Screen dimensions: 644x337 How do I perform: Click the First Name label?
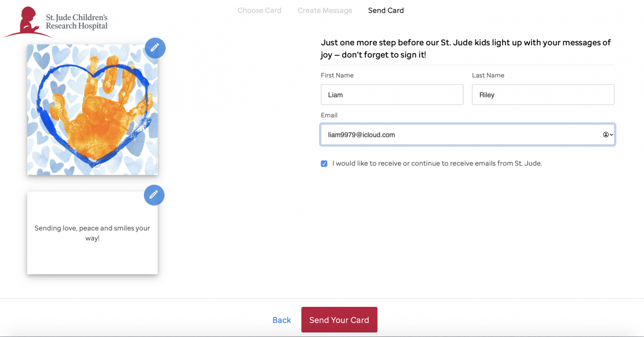click(337, 75)
